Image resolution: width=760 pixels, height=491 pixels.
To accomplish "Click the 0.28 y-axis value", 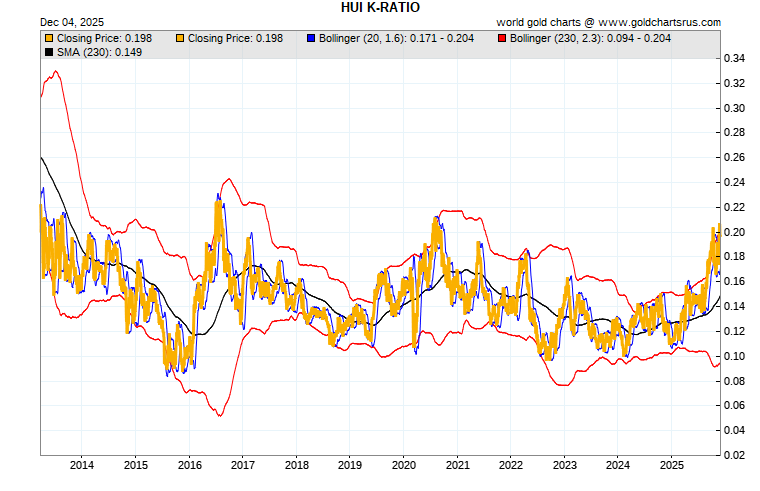I will tap(734, 132).
